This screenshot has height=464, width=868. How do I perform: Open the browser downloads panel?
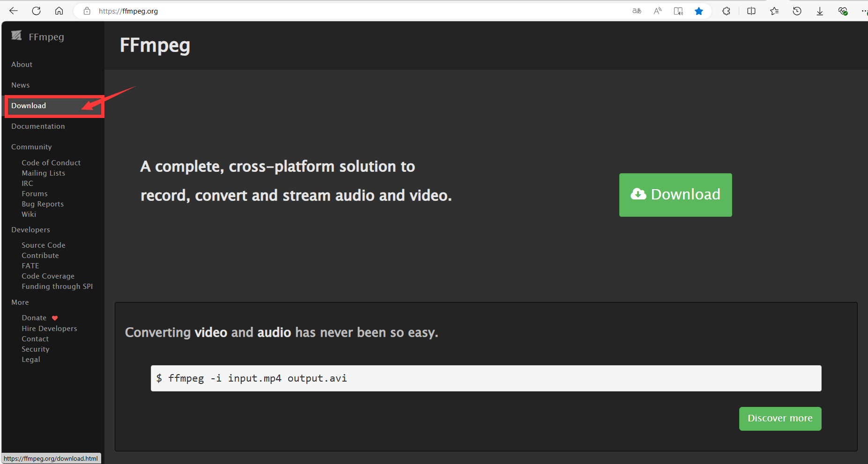pos(820,11)
